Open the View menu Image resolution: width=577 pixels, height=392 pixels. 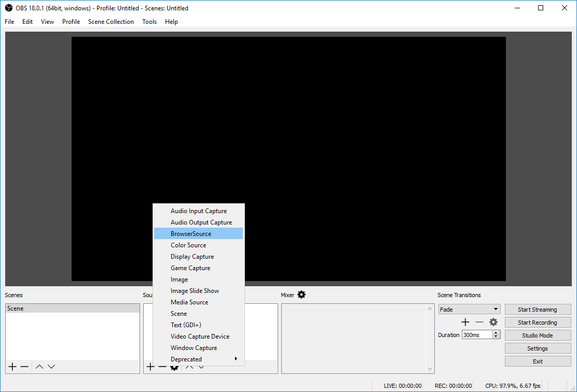pos(47,22)
